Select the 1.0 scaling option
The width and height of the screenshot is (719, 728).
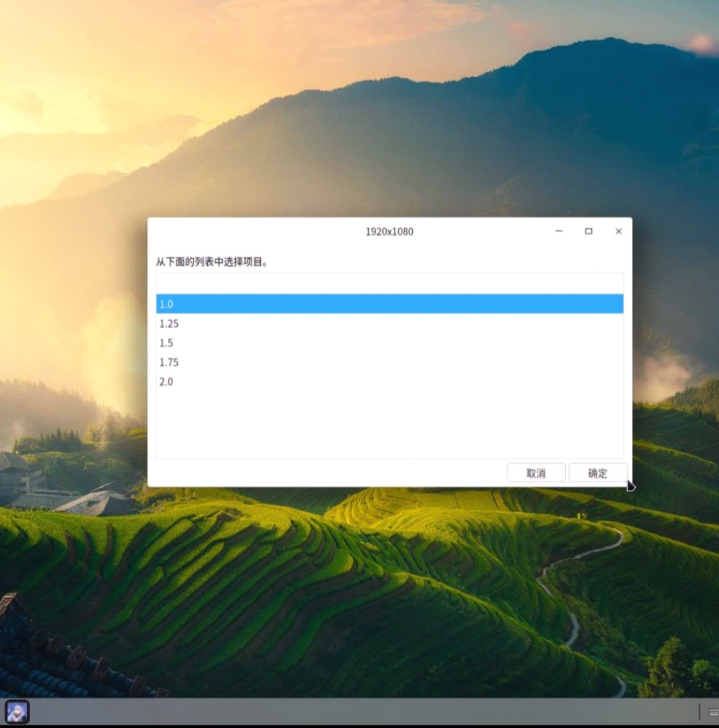[266, 304]
